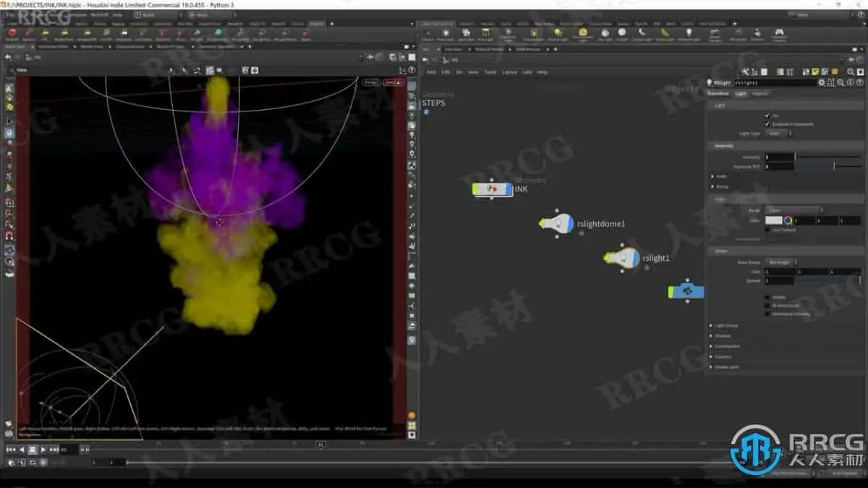
Task: Click timeline frame marker 82
Action: [320, 445]
